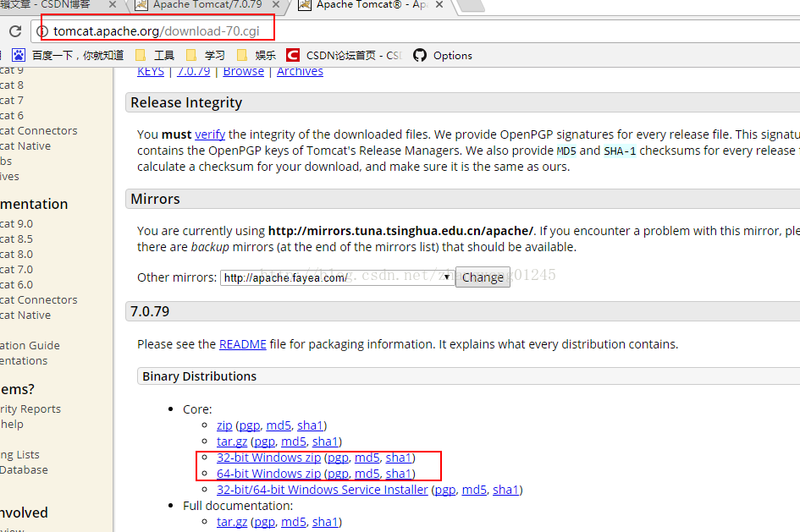
Task: Download the Core zip distribution
Action: tap(224, 425)
